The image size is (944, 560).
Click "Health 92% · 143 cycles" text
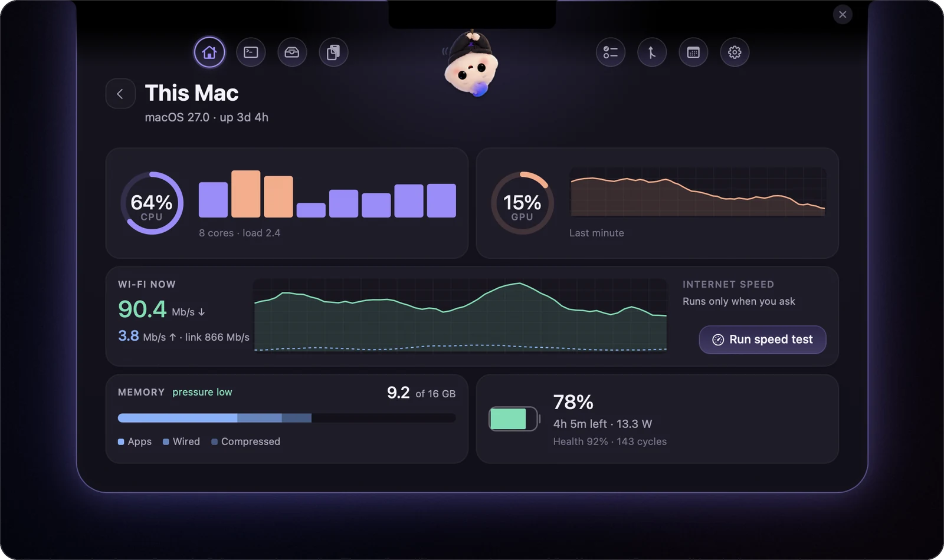pyautogui.click(x=610, y=442)
